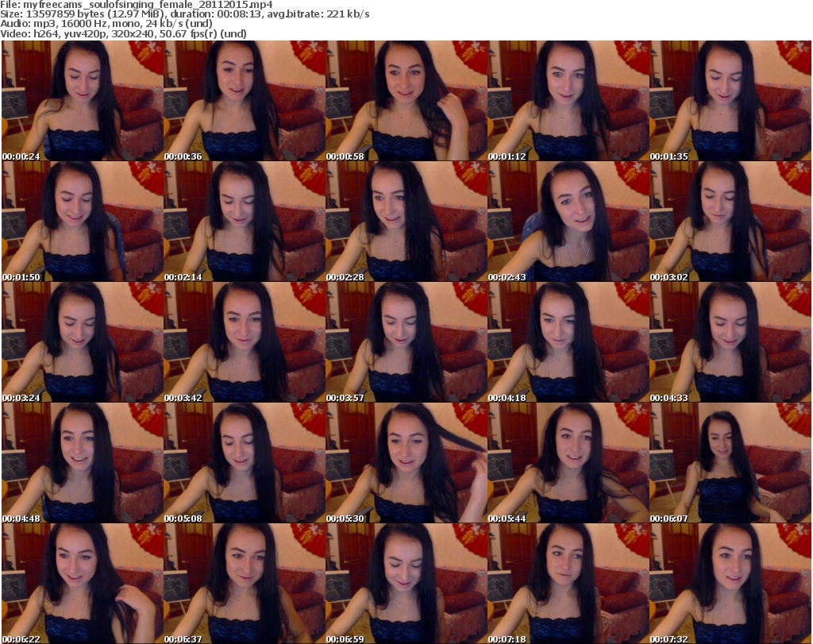The width and height of the screenshot is (813, 644).
Task: Pick the preview frame 00:04:18
Action: (x=568, y=342)
